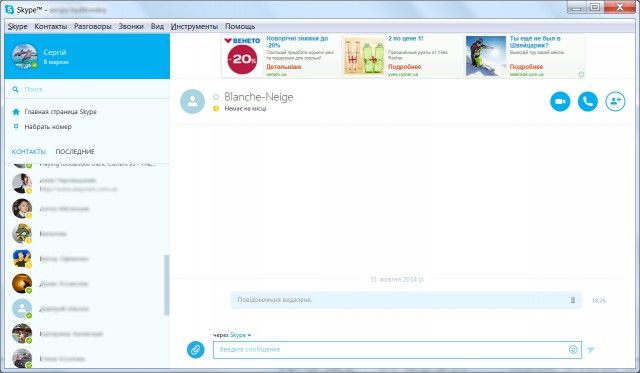
Task: Open the Звонки menu
Action: click(131, 26)
